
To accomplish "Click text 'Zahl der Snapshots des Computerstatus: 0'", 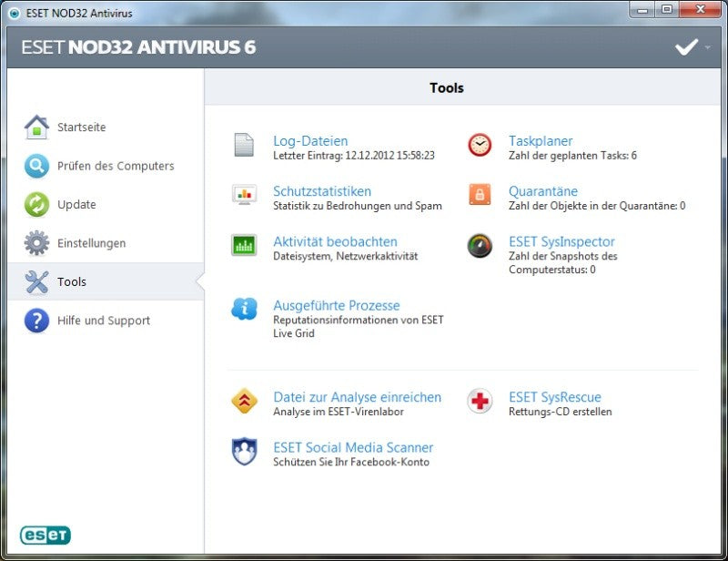I will (x=562, y=263).
